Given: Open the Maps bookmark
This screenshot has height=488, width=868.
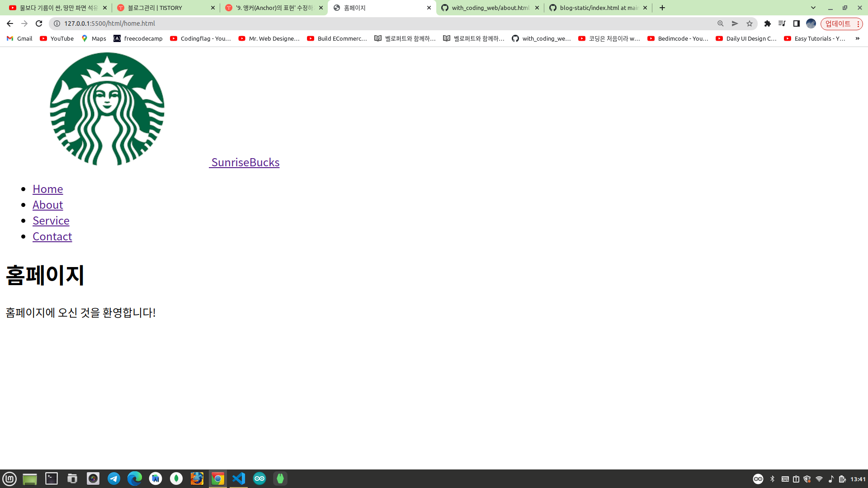Looking at the screenshot, I should coord(94,38).
